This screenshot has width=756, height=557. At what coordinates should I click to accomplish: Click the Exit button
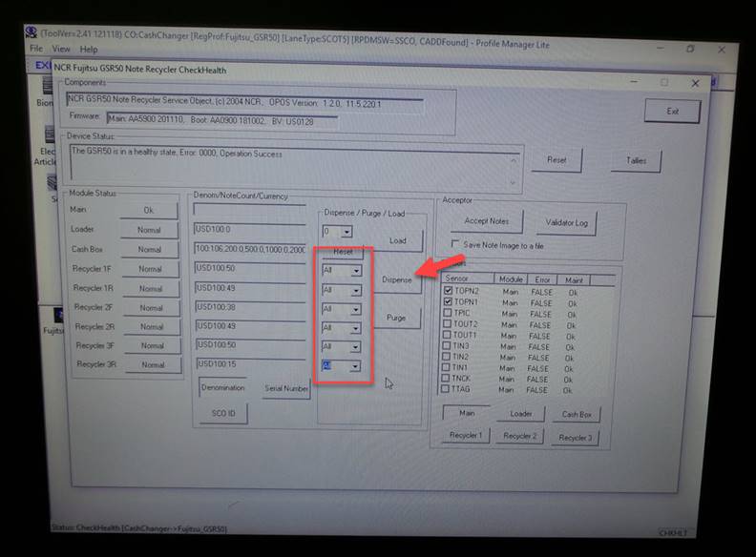pos(672,112)
